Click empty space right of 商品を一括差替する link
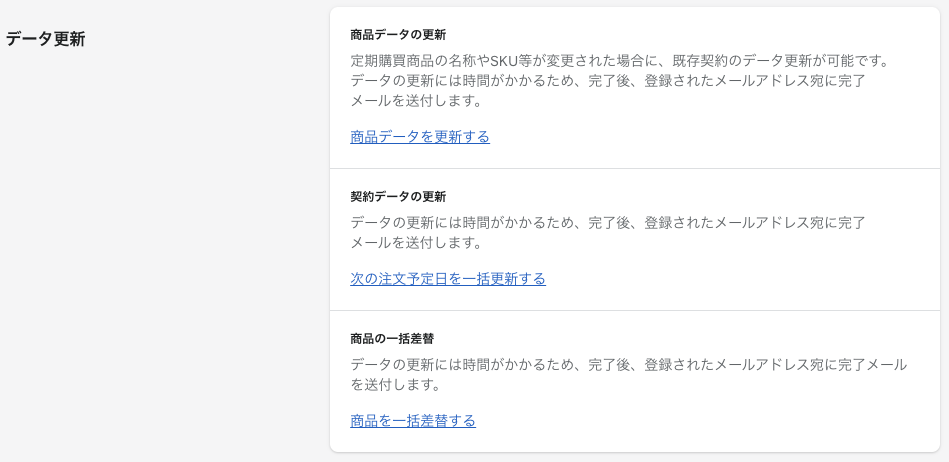 coord(700,421)
